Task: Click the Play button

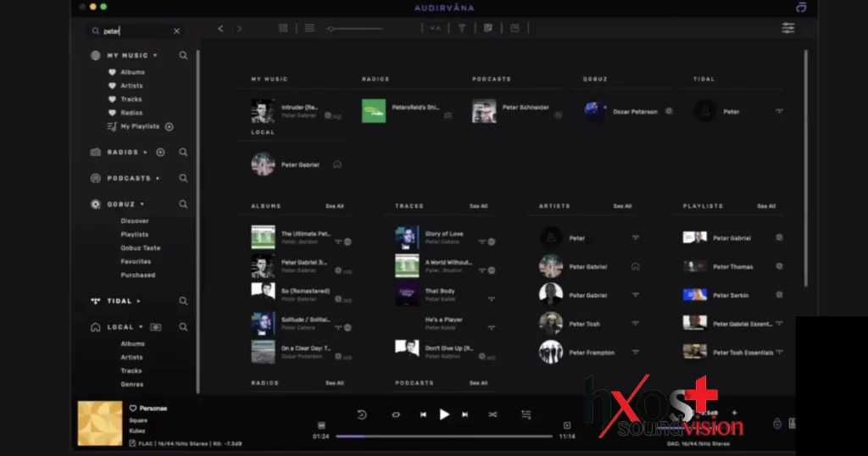Action: pos(444,414)
